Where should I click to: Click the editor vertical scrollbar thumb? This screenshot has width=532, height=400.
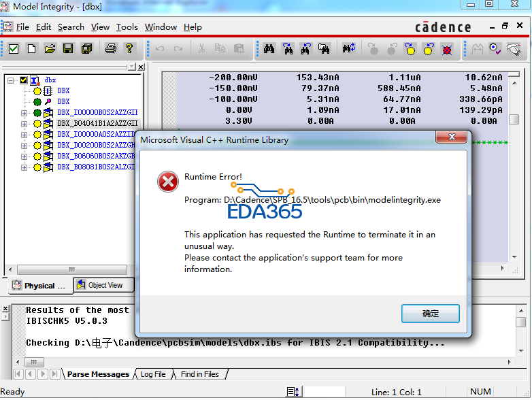tap(514, 120)
